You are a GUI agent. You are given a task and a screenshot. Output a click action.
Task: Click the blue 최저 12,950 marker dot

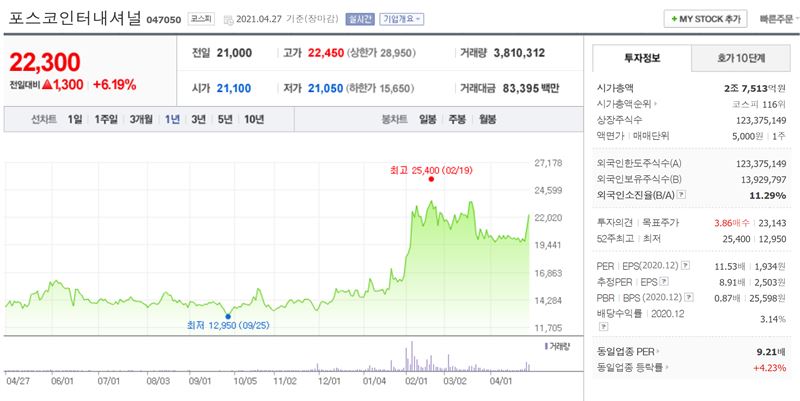pyautogui.click(x=227, y=315)
